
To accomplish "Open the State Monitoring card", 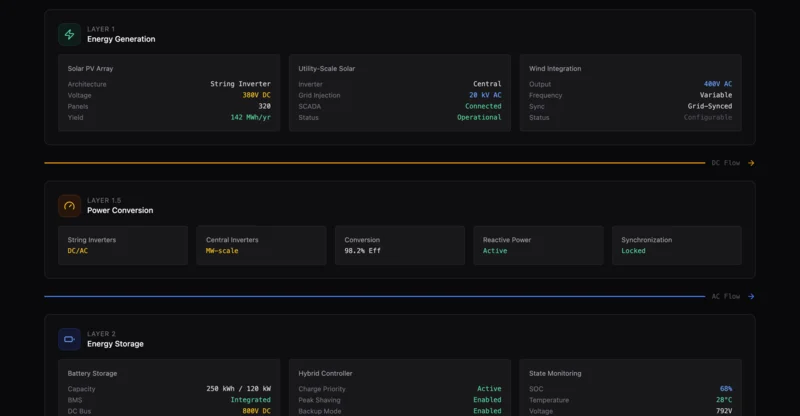I will click(630, 388).
